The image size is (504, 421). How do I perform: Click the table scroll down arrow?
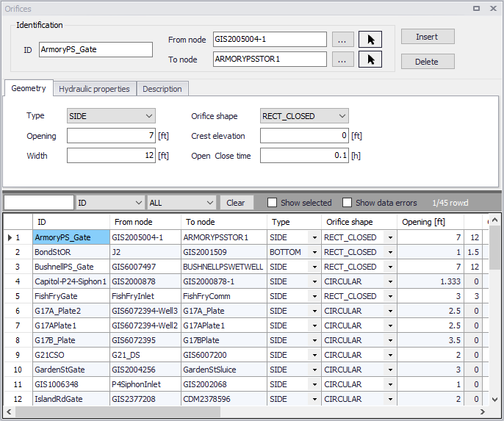point(495,400)
